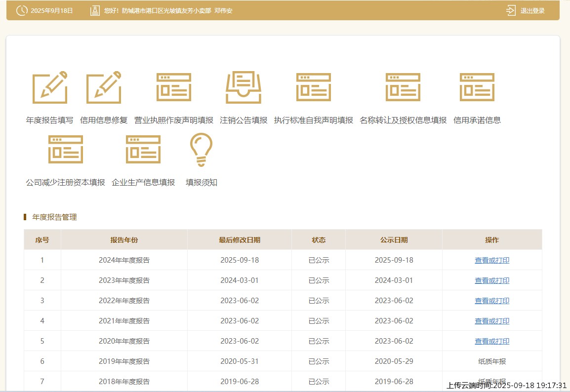Select the 2018年年度报告 cell
Screen dimensions: 570x392
click(124, 382)
